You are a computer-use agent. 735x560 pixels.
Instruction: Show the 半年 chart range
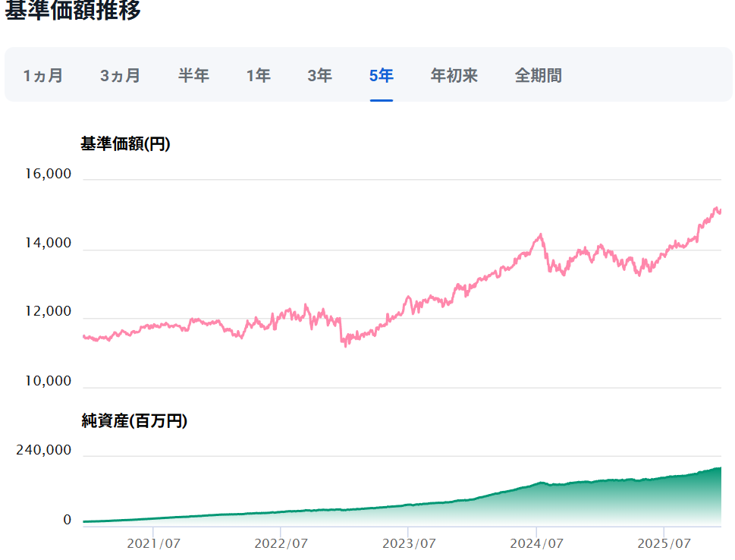tap(193, 76)
